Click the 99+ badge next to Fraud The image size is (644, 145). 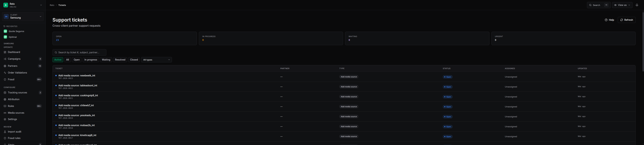click(x=39, y=80)
